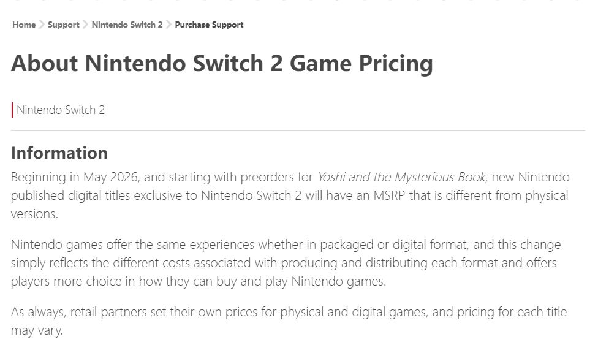Click the chevron arrow after Home
Image resolution: width=598 pixels, height=364 pixels.
coord(42,25)
